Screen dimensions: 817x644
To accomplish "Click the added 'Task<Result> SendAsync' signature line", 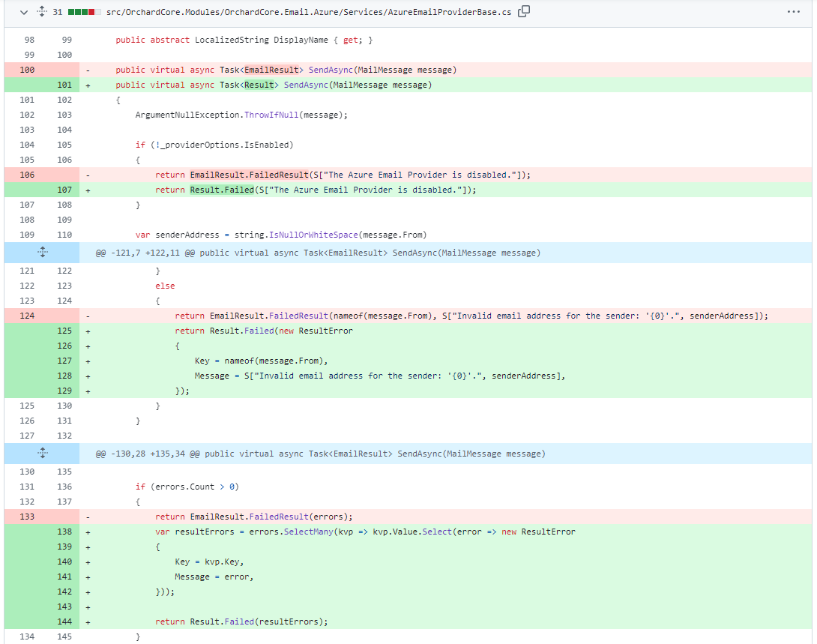I will pyautogui.click(x=274, y=85).
